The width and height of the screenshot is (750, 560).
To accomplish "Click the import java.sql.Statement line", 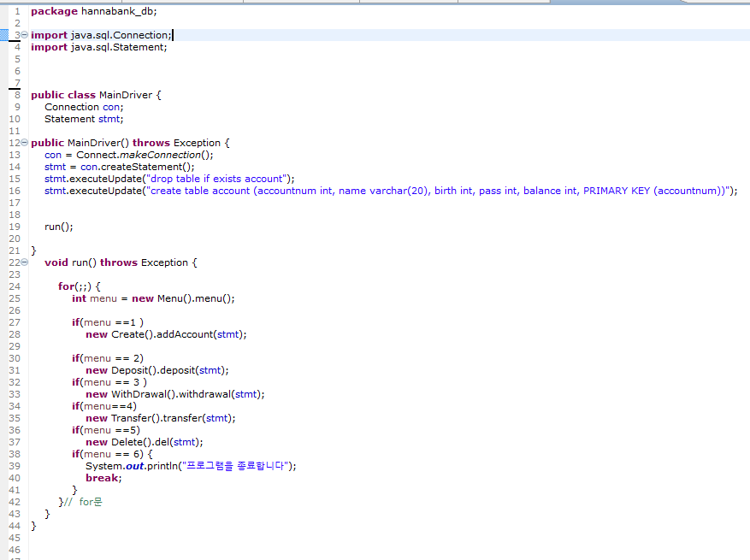I will coord(99,47).
